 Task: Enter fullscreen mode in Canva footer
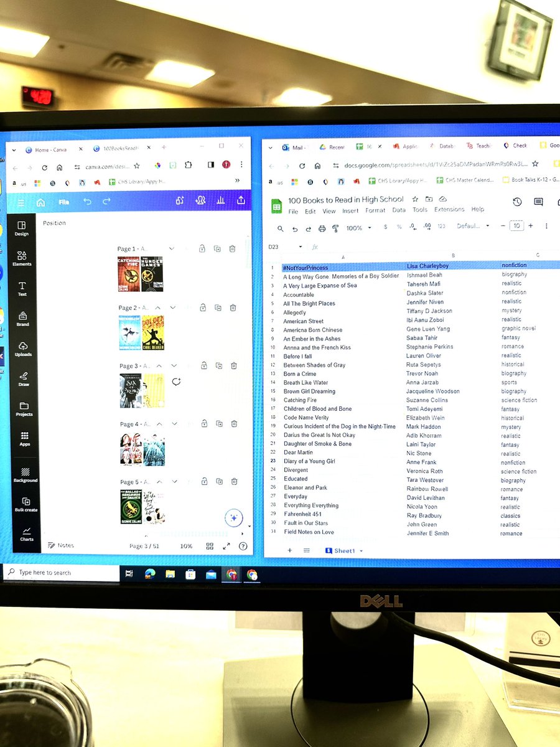226,546
